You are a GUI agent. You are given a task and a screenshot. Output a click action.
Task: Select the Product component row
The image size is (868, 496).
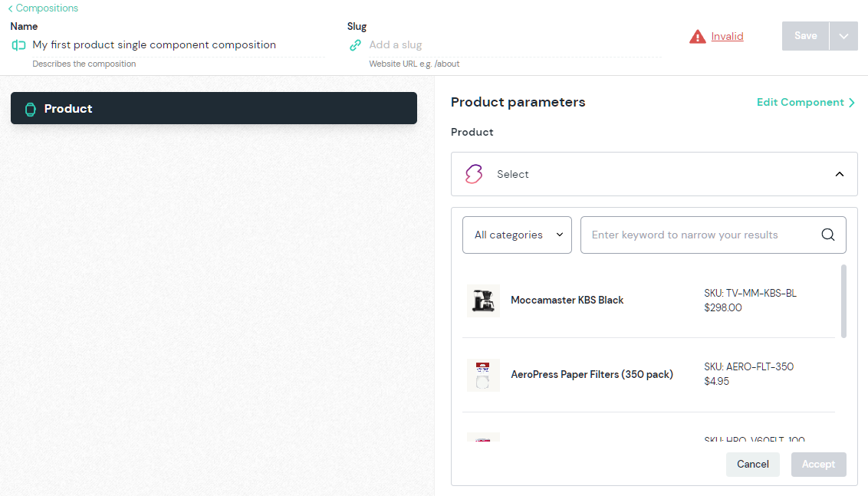tap(214, 108)
